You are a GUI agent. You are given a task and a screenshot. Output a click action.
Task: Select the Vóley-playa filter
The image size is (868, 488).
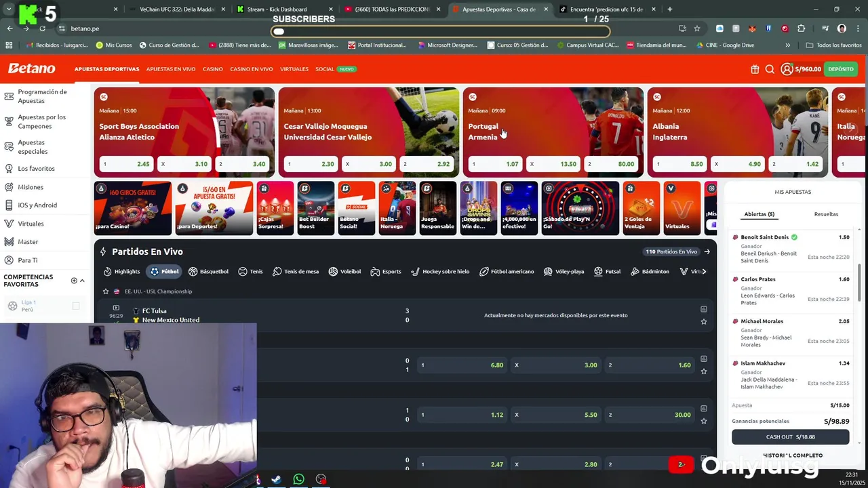click(564, 271)
